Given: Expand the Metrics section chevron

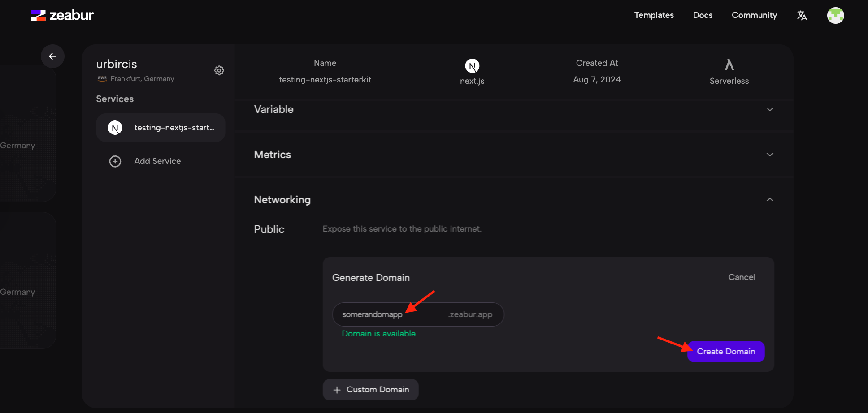Looking at the screenshot, I should click(770, 155).
